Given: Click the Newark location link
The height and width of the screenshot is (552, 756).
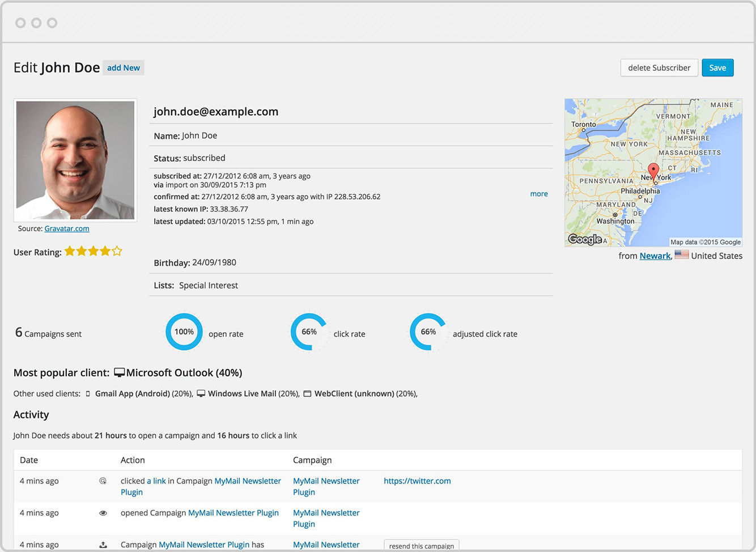Looking at the screenshot, I should [655, 256].
